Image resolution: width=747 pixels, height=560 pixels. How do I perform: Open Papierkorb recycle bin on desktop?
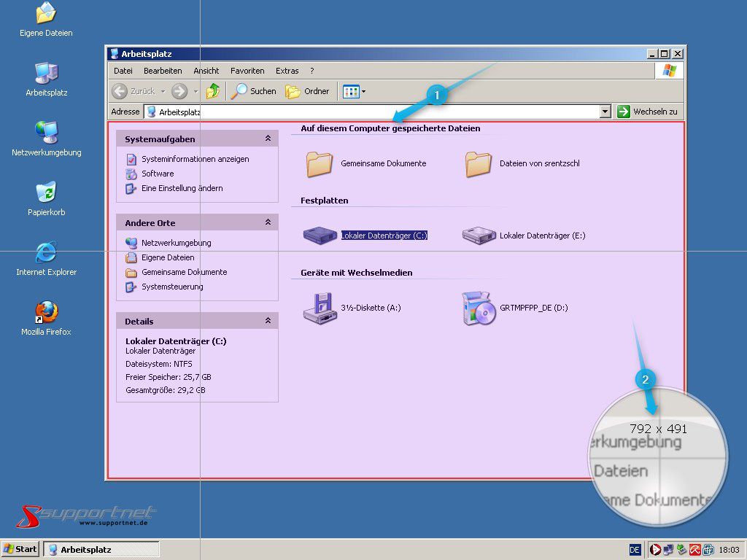pyautogui.click(x=46, y=193)
